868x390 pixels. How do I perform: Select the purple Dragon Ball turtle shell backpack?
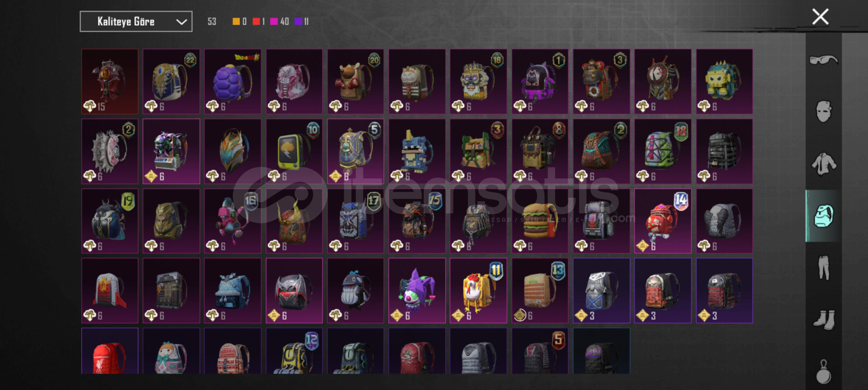(x=232, y=82)
